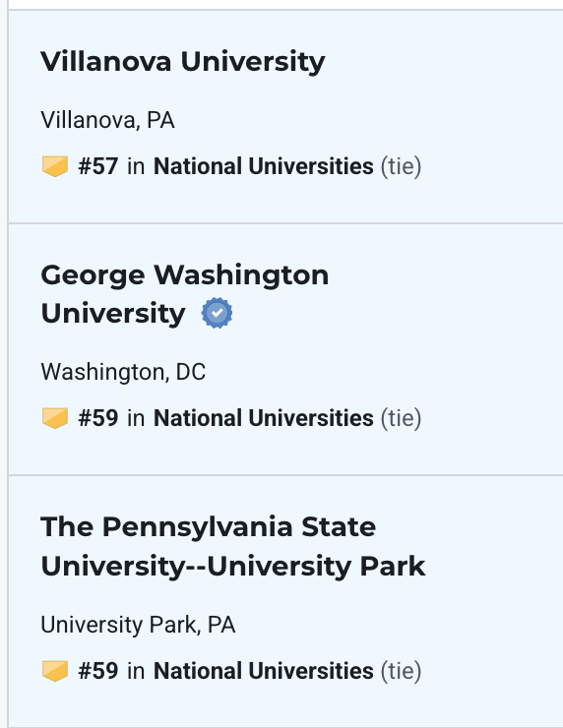Click the (tie) label in Villanova's ranking

point(401,166)
